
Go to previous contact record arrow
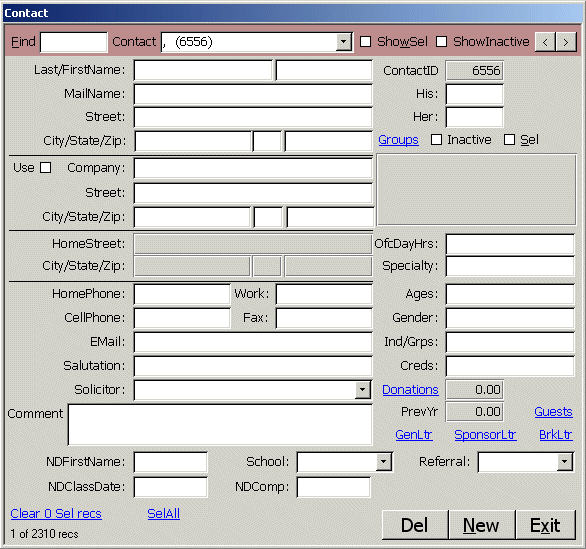(x=545, y=42)
